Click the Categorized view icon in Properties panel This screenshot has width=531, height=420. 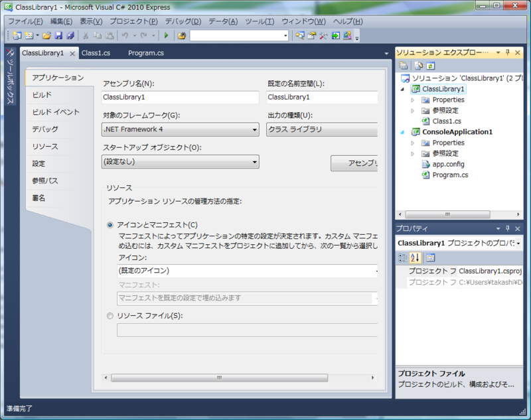pos(402,258)
